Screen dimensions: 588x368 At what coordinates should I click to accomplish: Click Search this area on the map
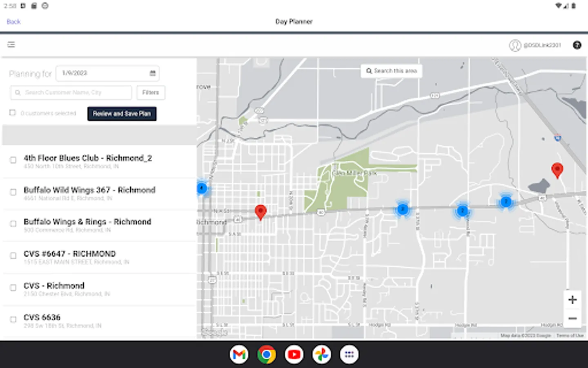[x=392, y=71]
